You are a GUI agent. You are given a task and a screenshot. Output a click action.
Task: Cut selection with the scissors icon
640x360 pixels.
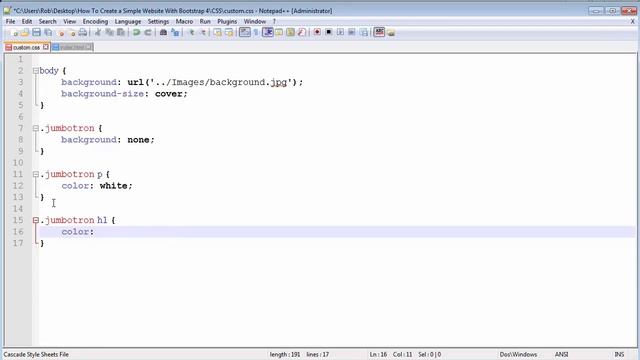point(98,32)
